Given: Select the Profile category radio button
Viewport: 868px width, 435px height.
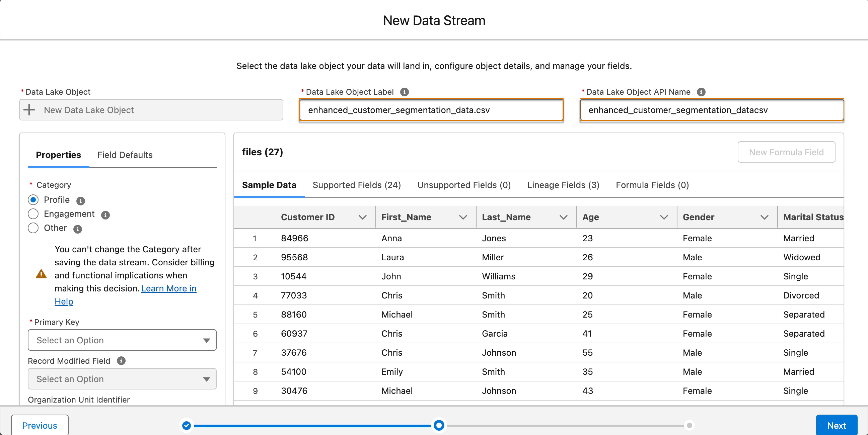Looking at the screenshot, I should pyautogui.click(x=33, y=200).
